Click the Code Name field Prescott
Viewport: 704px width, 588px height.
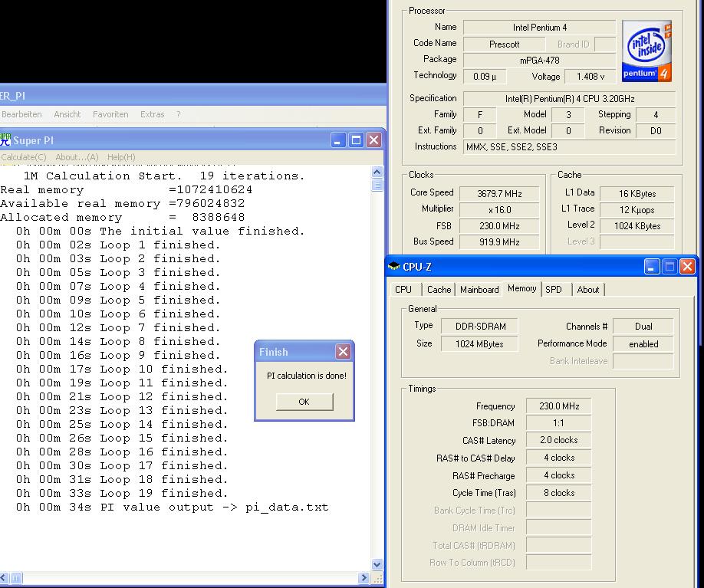point(504,44)
